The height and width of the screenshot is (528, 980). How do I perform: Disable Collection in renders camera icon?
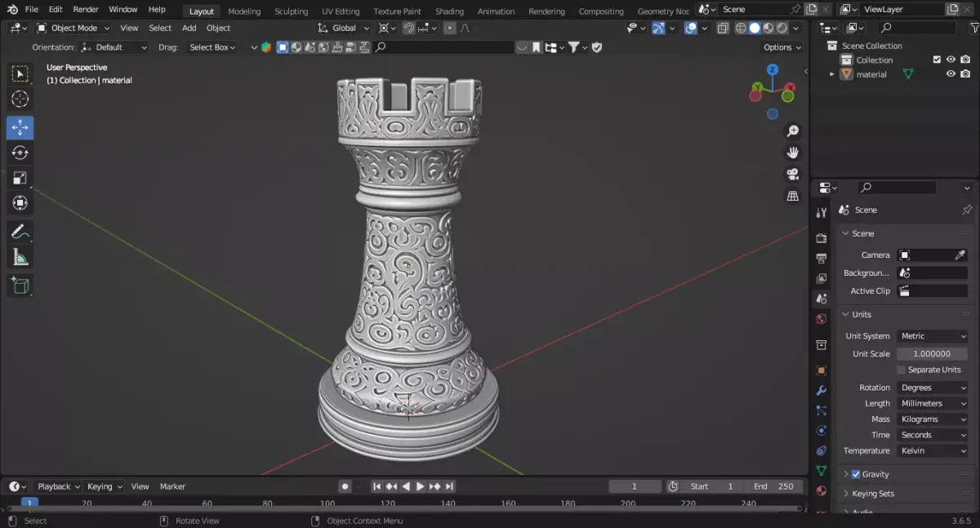966,60
